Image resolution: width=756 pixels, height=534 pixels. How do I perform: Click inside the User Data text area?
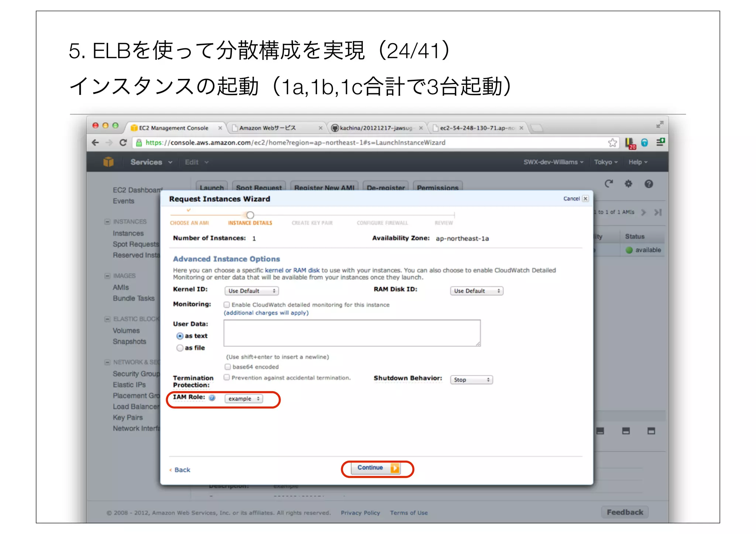(x=352, y=333)
